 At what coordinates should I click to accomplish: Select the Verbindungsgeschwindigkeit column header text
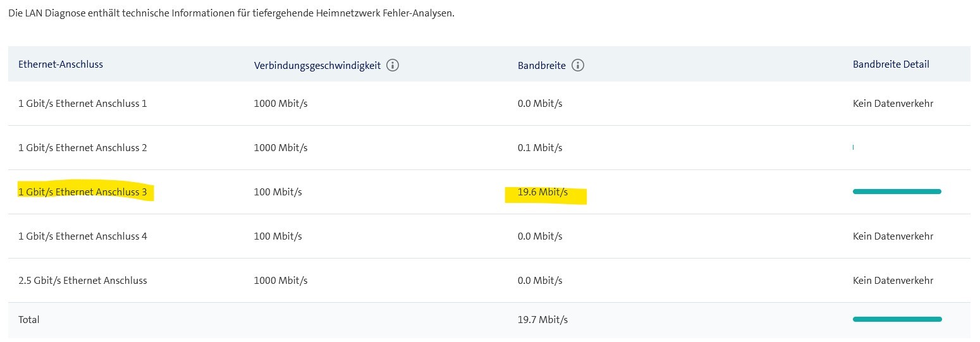[x=317, y=65]
